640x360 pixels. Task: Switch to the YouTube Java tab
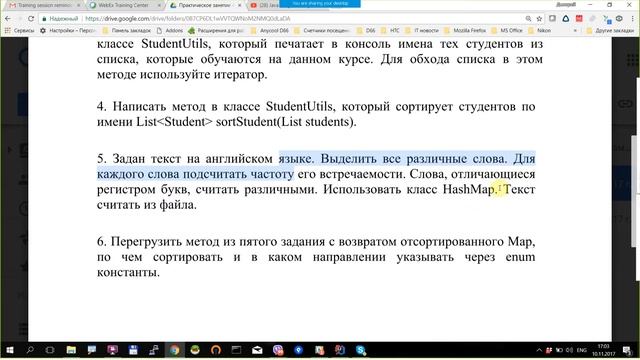pos(264,5)
